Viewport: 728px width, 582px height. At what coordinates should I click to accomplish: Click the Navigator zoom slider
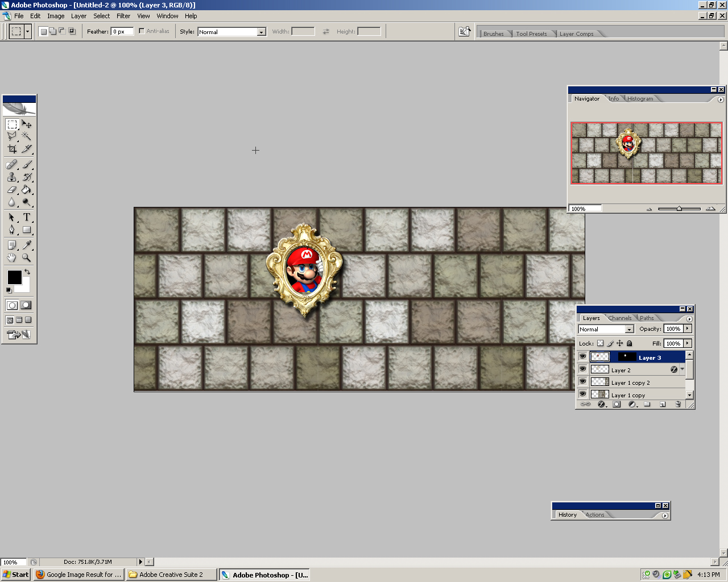tap(679, 209)
